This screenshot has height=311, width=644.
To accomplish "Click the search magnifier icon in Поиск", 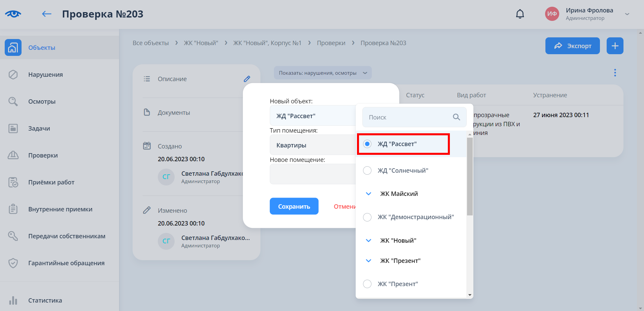I will (x=456, y=117).
